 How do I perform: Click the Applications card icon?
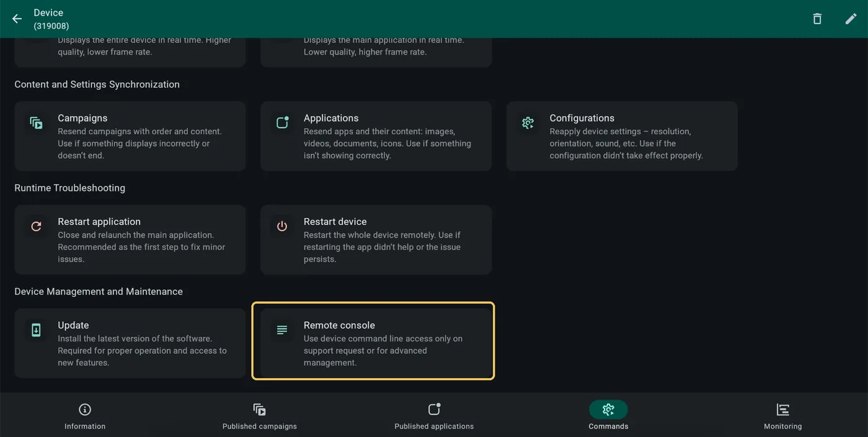point(282,122)
